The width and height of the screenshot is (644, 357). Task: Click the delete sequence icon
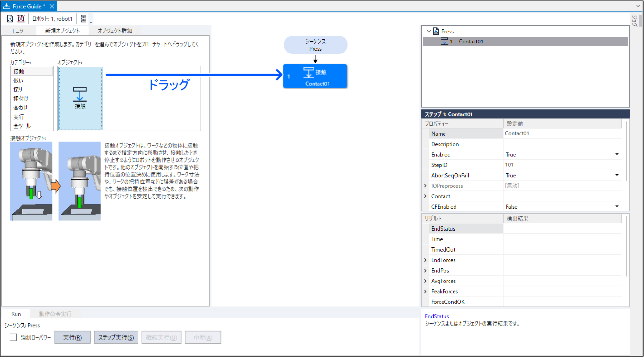click(21, 19)
